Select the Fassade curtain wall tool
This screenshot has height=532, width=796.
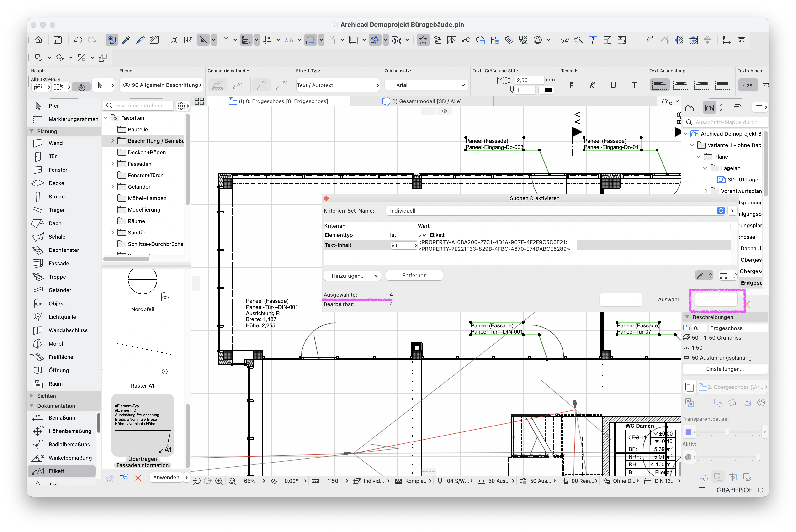(58, 263)
